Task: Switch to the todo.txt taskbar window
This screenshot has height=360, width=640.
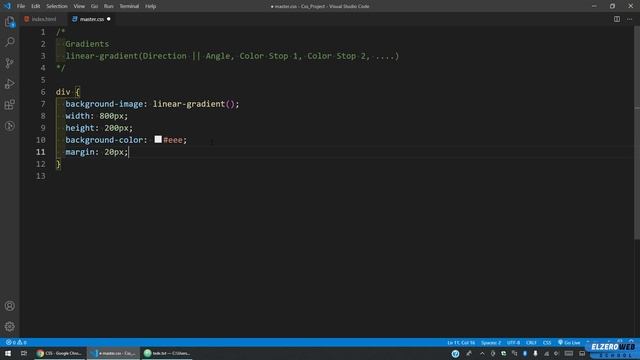Action: coord(167,353)
